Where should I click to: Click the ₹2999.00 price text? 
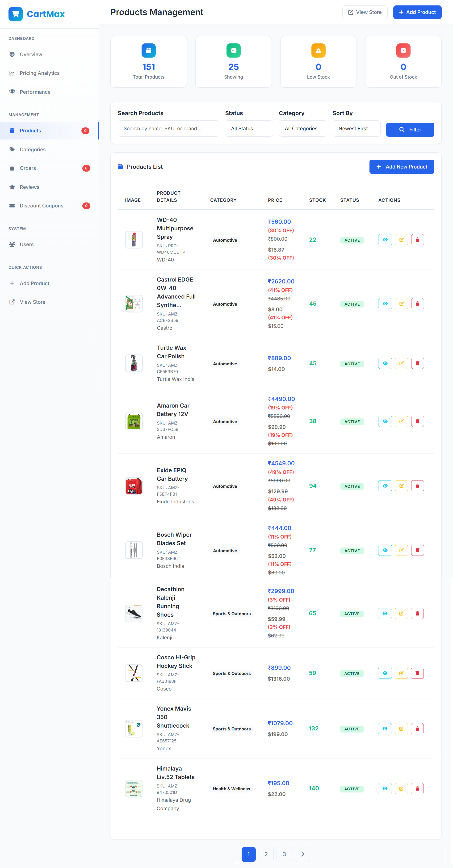281,591
